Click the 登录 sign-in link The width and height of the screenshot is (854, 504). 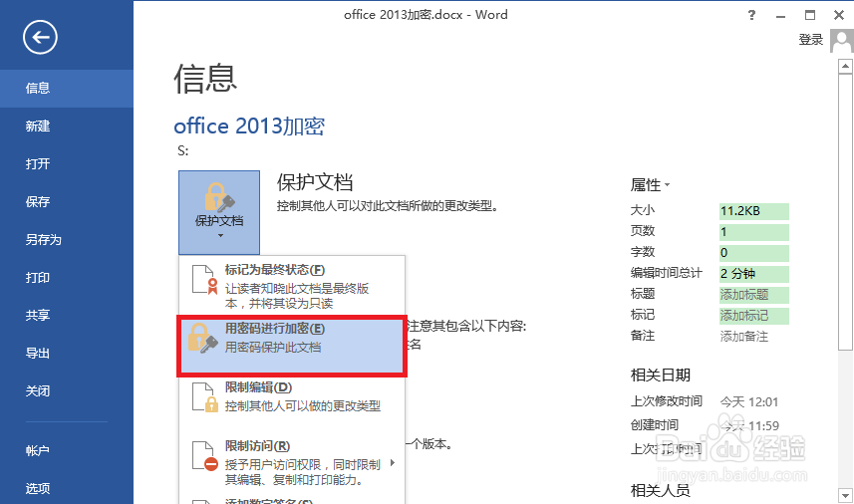click(810, 40)
